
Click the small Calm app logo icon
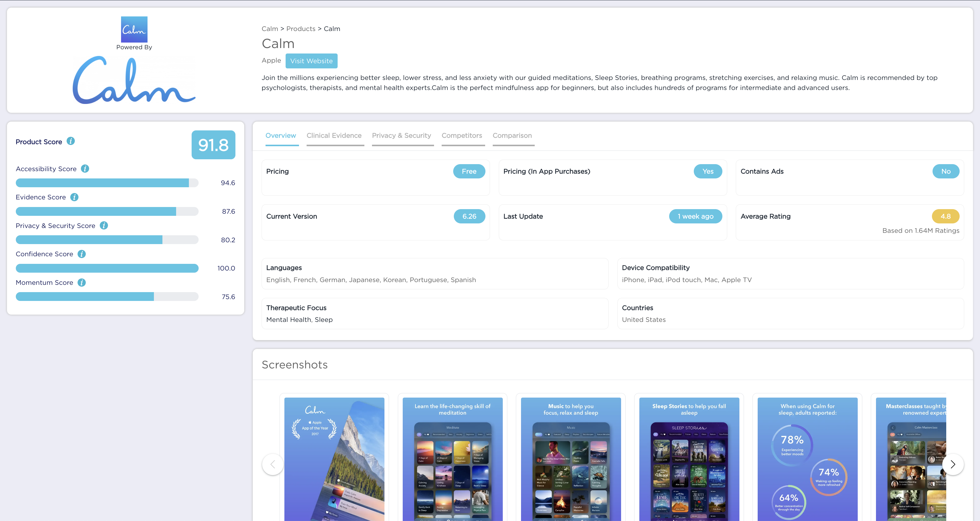(134, 29)
